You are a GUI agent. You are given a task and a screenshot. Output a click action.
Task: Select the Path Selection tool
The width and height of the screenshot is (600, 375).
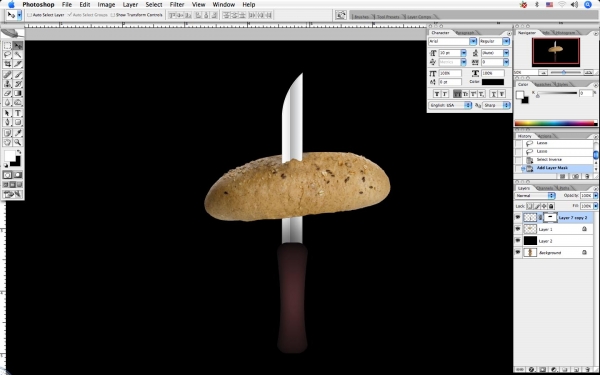click(x=7, y=113)
